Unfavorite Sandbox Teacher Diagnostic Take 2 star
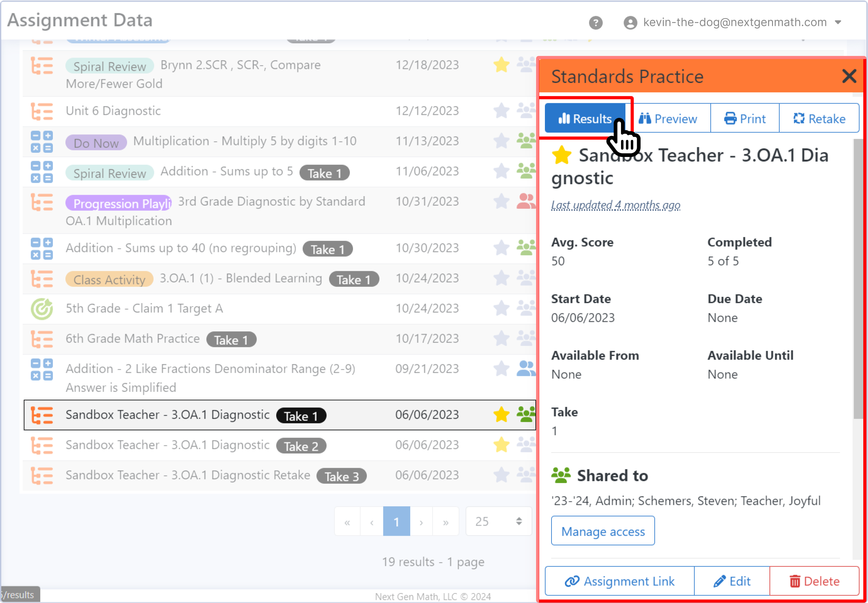The height and width of the screenshot is (603, 868). (x=501, y=445)
